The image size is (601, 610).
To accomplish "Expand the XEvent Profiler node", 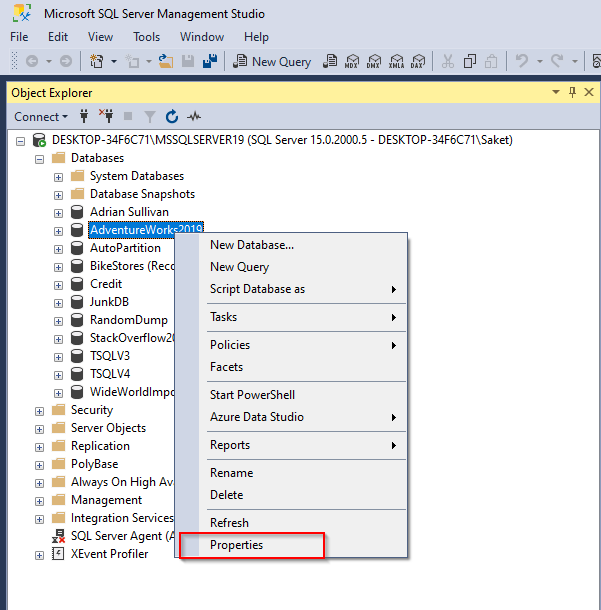I will click(x=39, y=555).
